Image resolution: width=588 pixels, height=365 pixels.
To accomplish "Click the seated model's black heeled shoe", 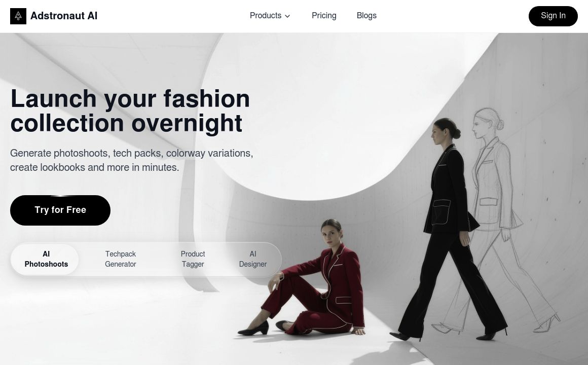I will 253,328.
